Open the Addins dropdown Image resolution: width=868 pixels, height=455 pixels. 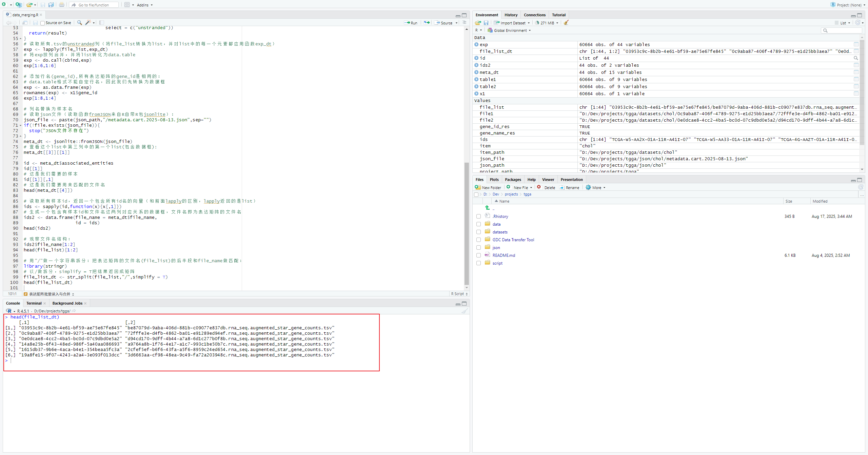pyautogui.click(x=145, y=5)
